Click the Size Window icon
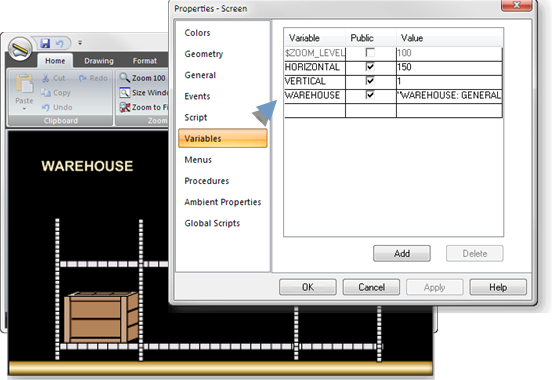 tap(125, 92)
